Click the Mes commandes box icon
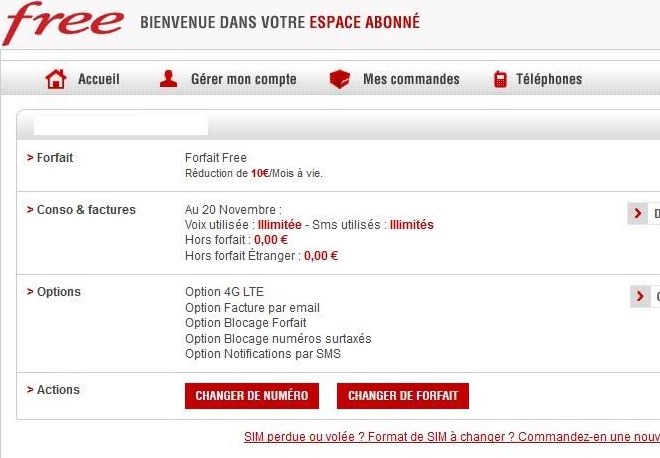The width and height of the screenshot is (660, 458). (340, 79)
